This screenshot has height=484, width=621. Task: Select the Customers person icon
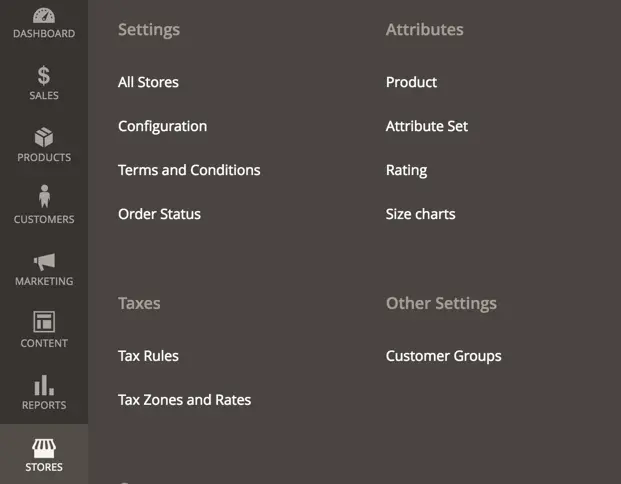(x=44, y=196)
